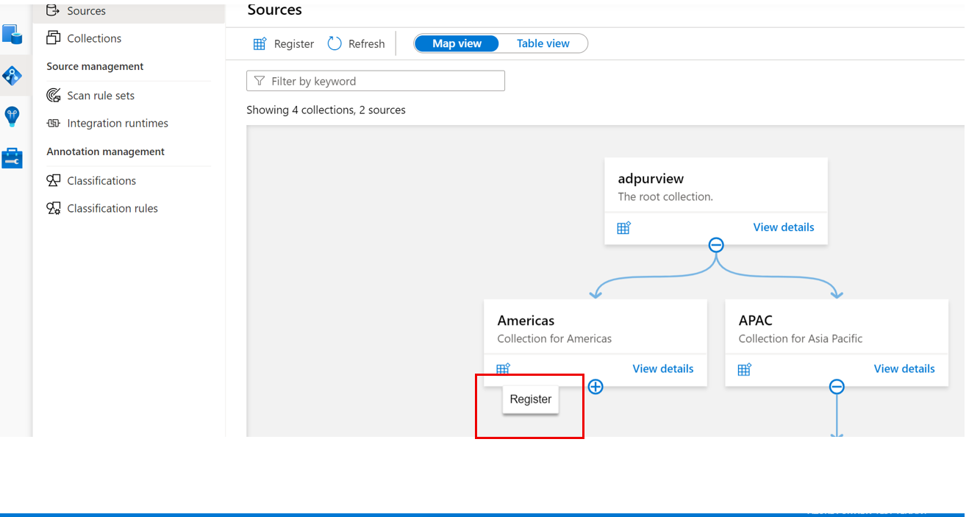Select the Data Catalog icon in the sidebar
Image resolution: width=980 pixels, height=517 pixels.
[x=12, y=35]
